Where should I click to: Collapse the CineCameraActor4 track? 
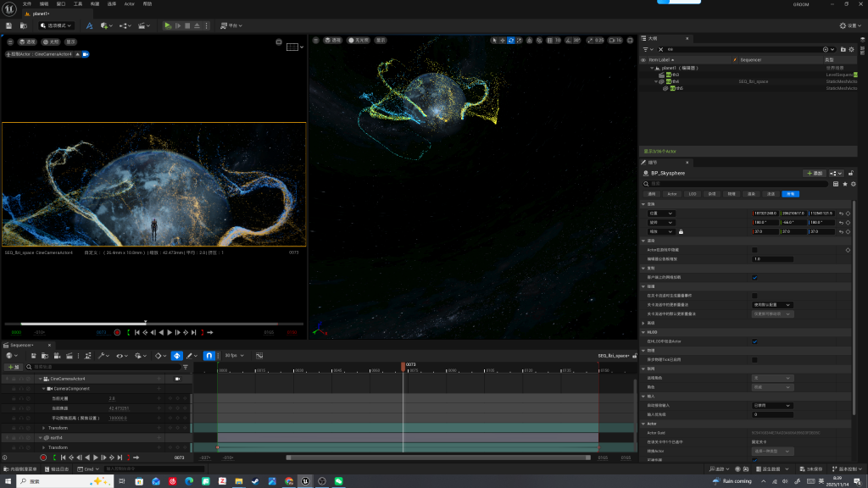click(x=40, y=379)
